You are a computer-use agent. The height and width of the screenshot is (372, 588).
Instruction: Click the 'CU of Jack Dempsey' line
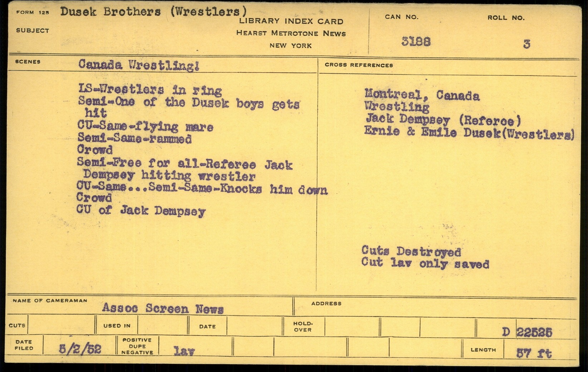pos(141,210)
